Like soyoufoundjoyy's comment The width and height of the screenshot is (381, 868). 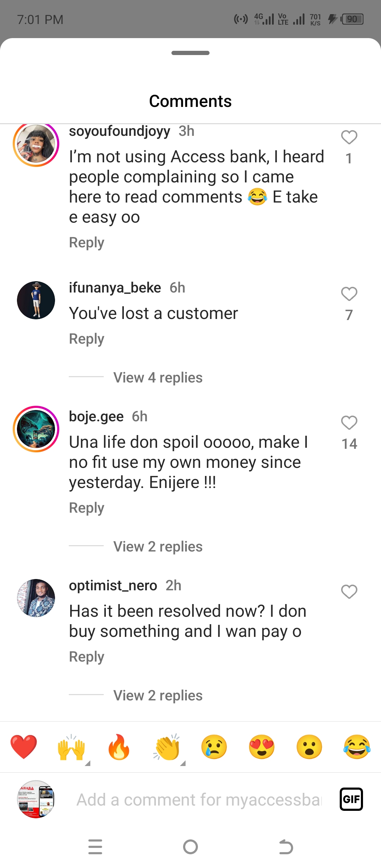point(349,137)
